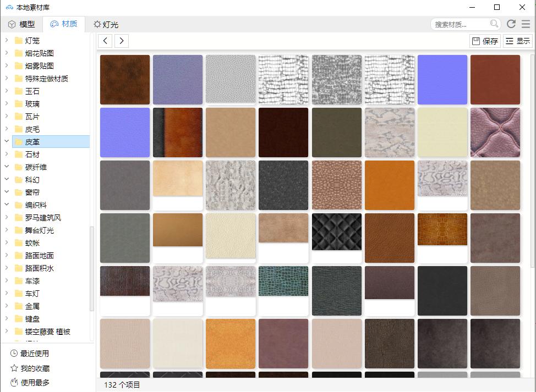Click the refresh icon beside the search box
The width and height of the screenshot is (536, 392).
[x=511, y=24]
